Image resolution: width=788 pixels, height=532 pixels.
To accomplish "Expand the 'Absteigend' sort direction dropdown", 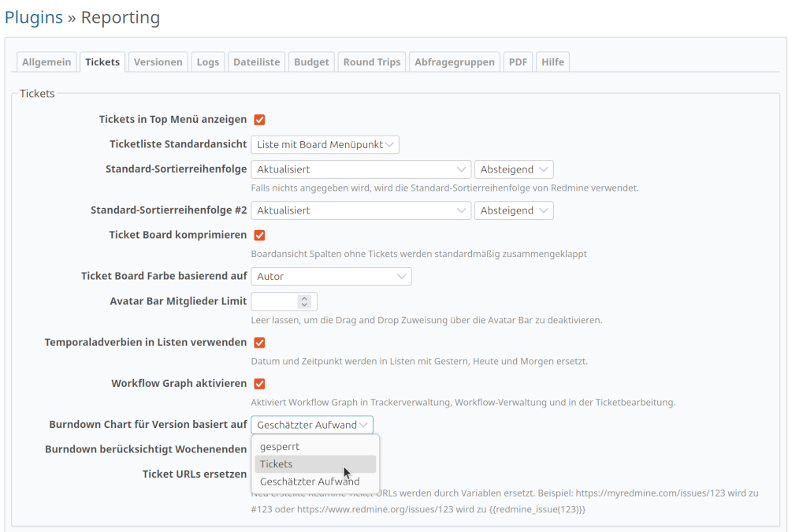I will pyautogui.click(x=513, y=169).
